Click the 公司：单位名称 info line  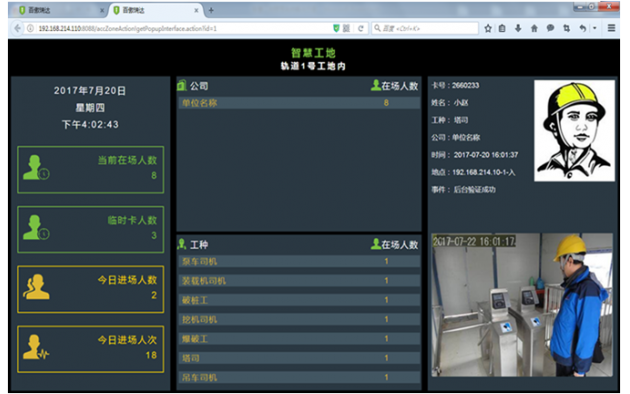[456, 137]
